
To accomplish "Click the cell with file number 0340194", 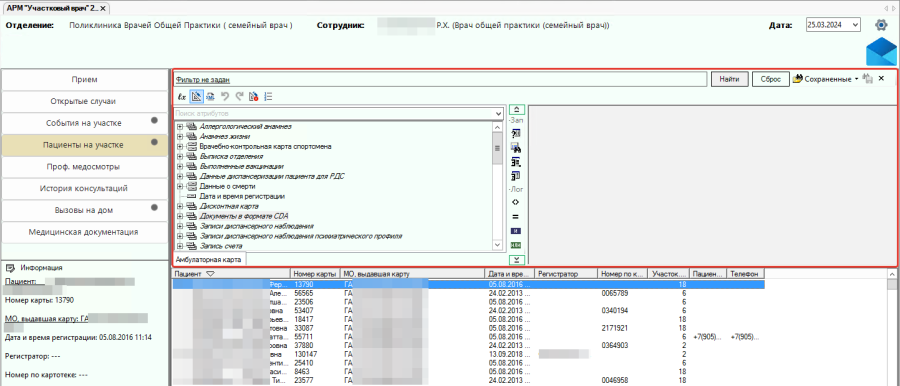I will pyautogui.click(x=616, y=310).
